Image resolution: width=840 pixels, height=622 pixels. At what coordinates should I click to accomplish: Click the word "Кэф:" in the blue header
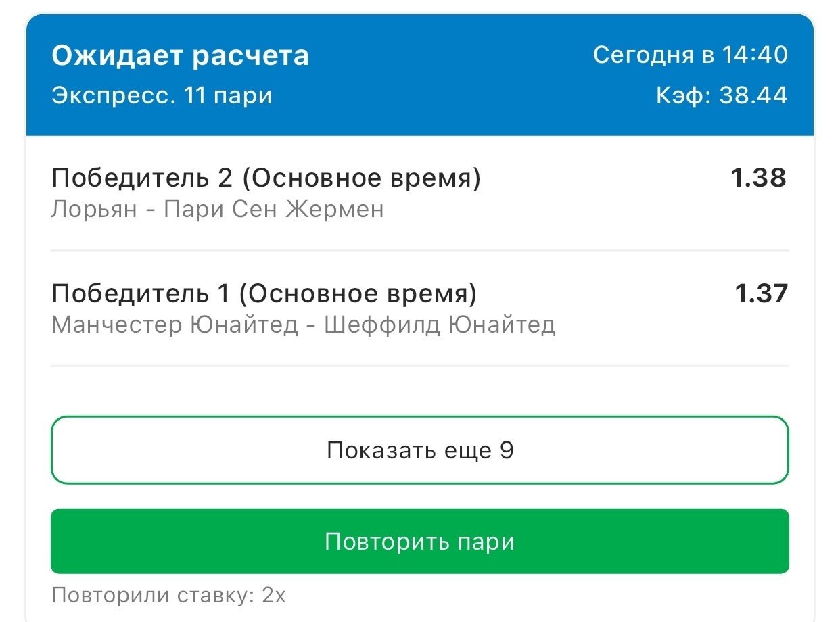pyautogui.click(x=683, y=96)
